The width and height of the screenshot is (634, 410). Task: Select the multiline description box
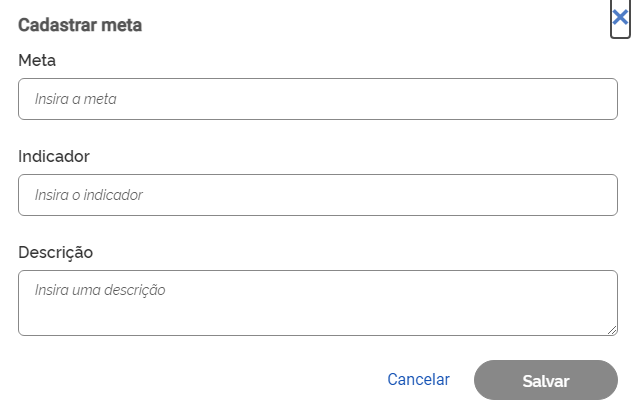318,302
